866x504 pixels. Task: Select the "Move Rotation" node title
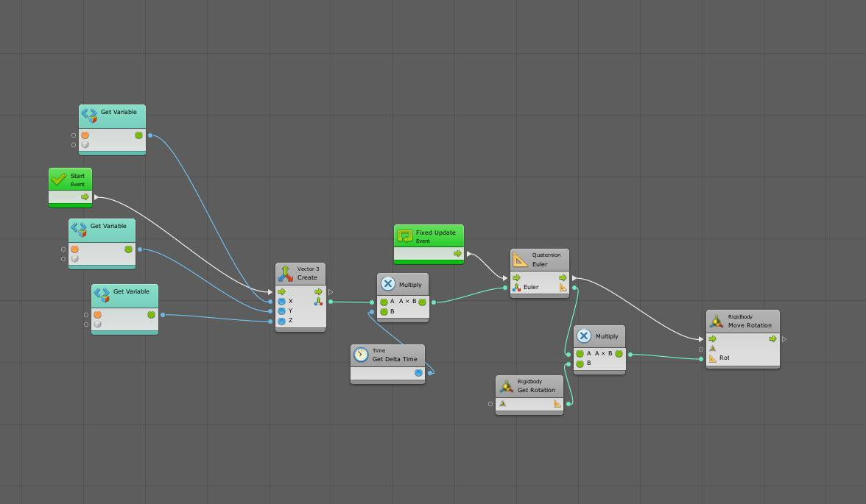[x=750, y=326]
